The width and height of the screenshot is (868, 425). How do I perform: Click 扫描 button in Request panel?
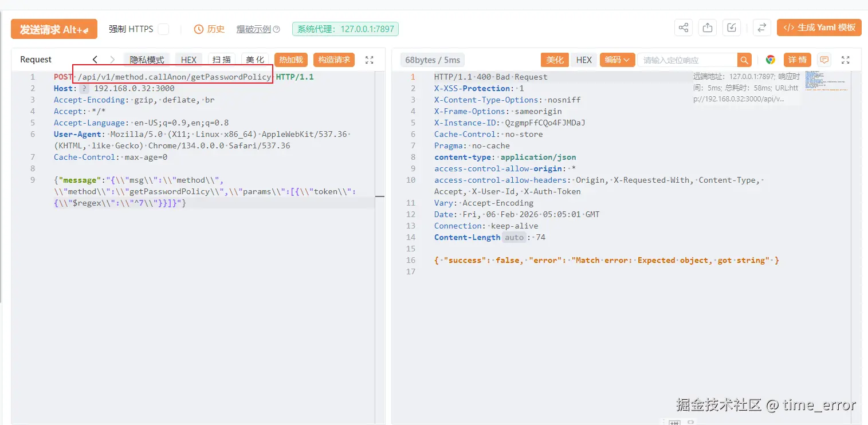pos(222,60)
